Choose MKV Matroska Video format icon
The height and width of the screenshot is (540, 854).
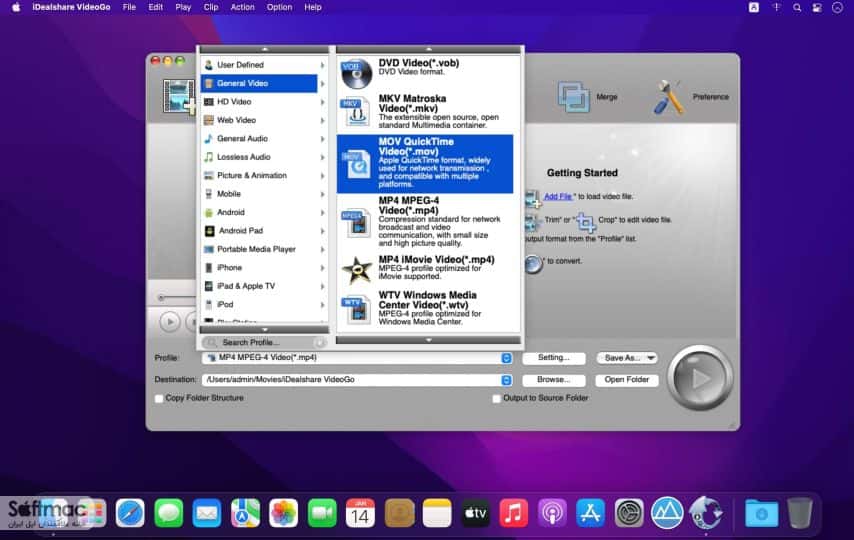pyautogui.click(x=356, y=111)
